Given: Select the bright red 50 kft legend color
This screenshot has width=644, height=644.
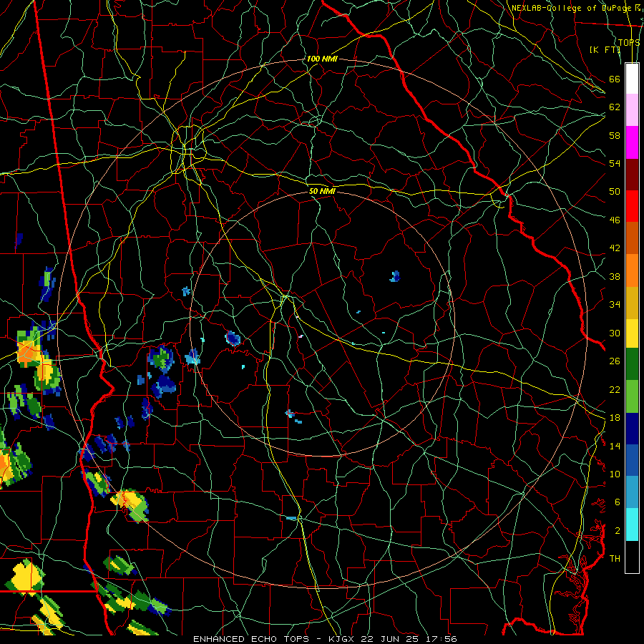Looking at the screenshot, I should [632, 206].
